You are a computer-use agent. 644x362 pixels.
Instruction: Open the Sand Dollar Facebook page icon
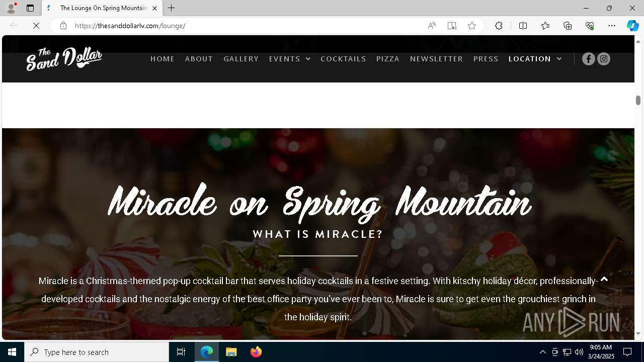coord(589,59)
